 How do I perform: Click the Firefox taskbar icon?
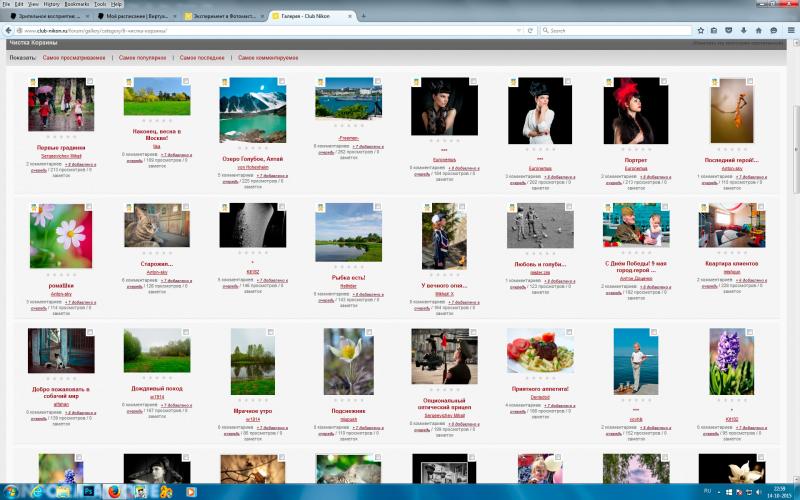point(114,492)
